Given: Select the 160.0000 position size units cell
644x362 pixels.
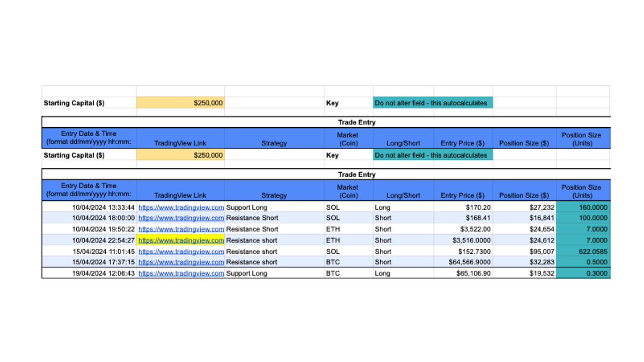Looking at the screenshot, I should click(583, 207).
